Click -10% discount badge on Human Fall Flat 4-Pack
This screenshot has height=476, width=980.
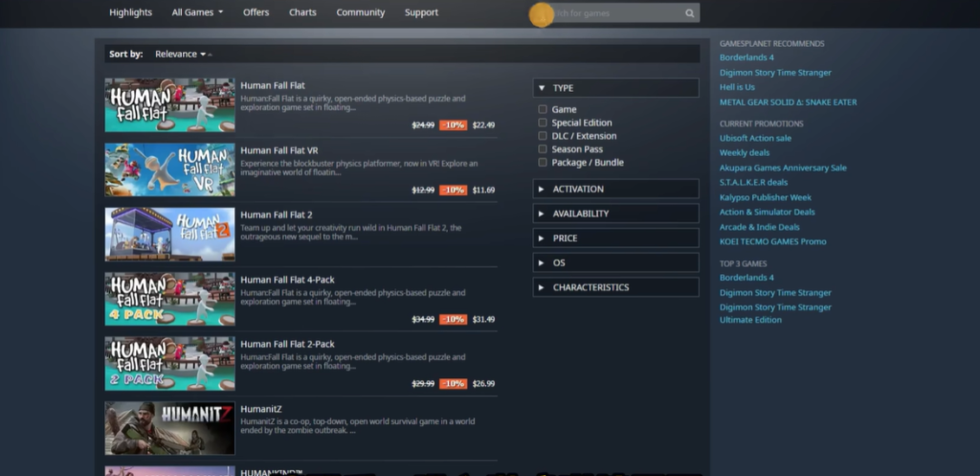[x=453, y=319]
